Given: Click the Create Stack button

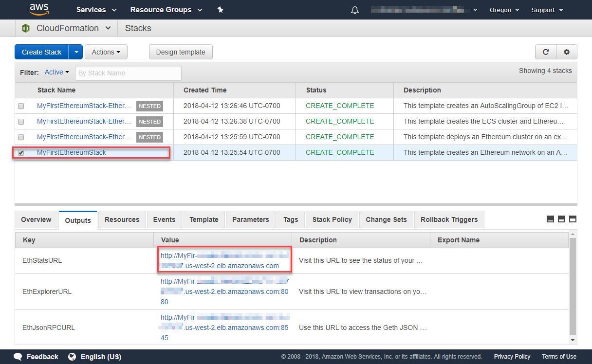Looking at the screenshot, I should click(41, 52).
